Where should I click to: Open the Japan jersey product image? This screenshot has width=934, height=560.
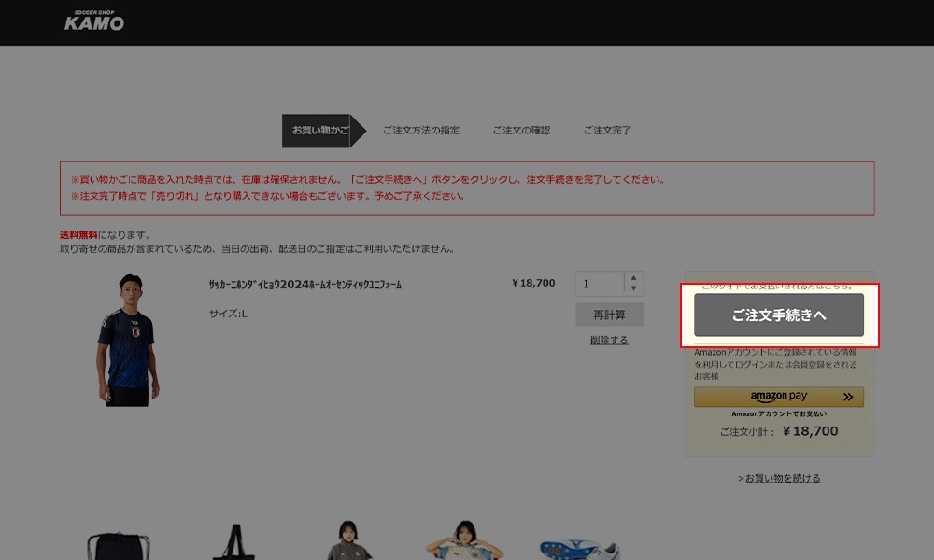(128, 340)
